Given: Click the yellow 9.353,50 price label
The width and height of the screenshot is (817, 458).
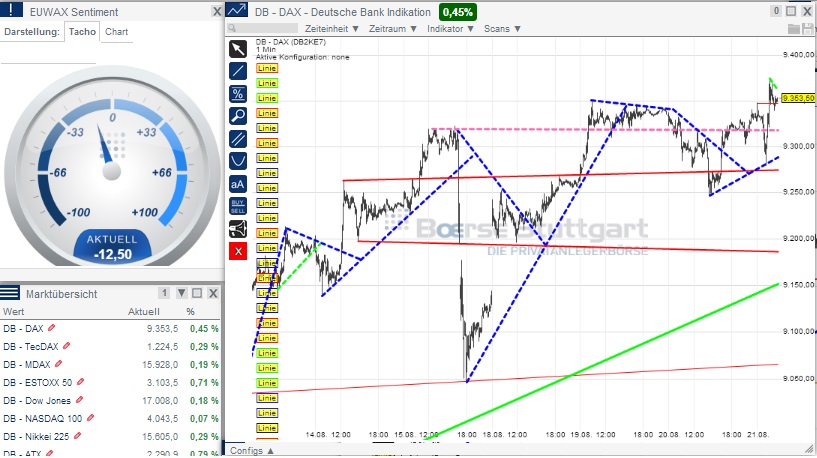Looking at the screenshot, I should click(798, 98).
